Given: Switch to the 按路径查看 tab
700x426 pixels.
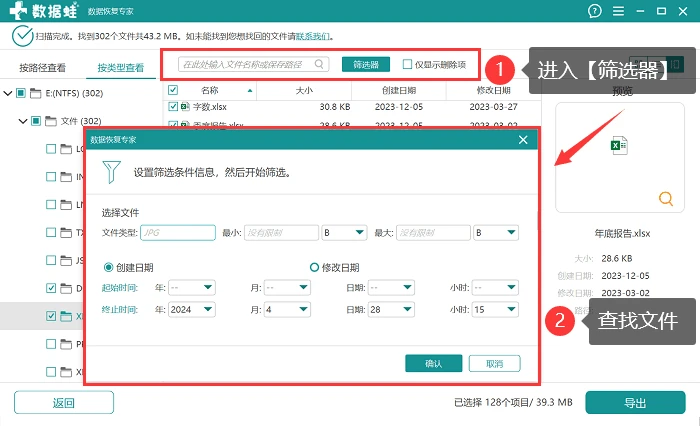Looking at the screenshot, I should 42,68.
